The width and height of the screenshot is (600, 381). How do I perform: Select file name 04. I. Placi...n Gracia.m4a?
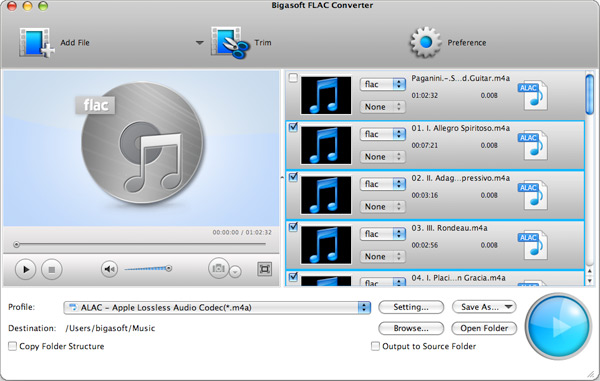point(458,278)
